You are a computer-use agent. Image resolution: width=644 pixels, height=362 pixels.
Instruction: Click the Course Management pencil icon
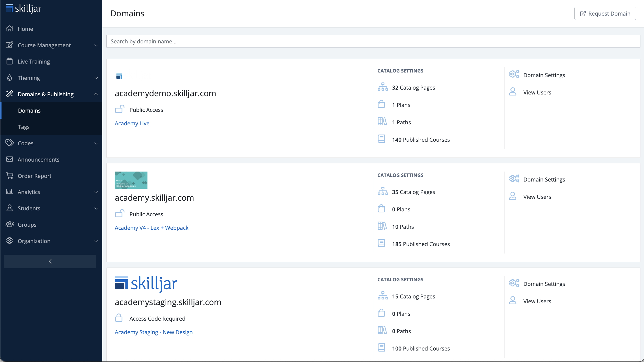tap(9, 45)
